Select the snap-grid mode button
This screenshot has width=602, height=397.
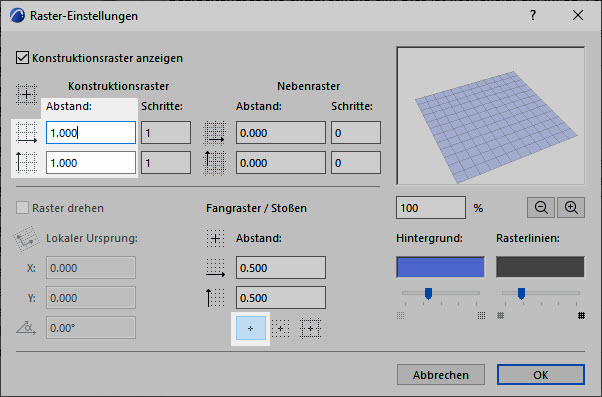tap(280, 328)
